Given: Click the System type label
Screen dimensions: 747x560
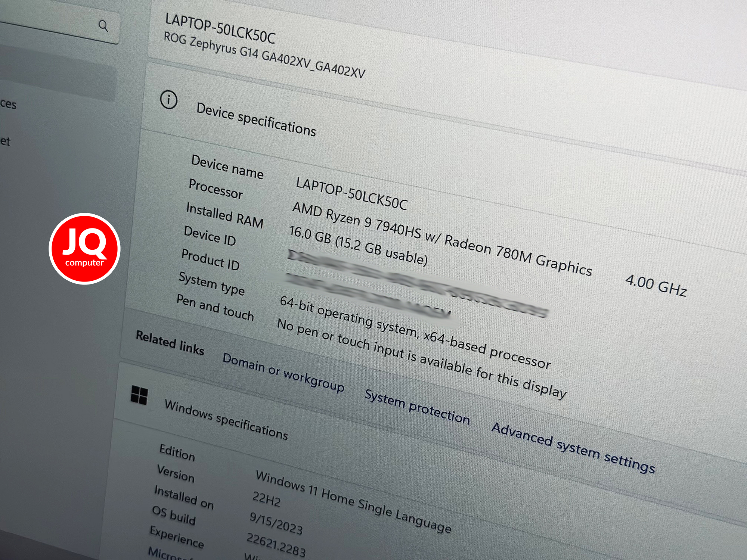Looking at the screenshot, I should pos(212,283).
